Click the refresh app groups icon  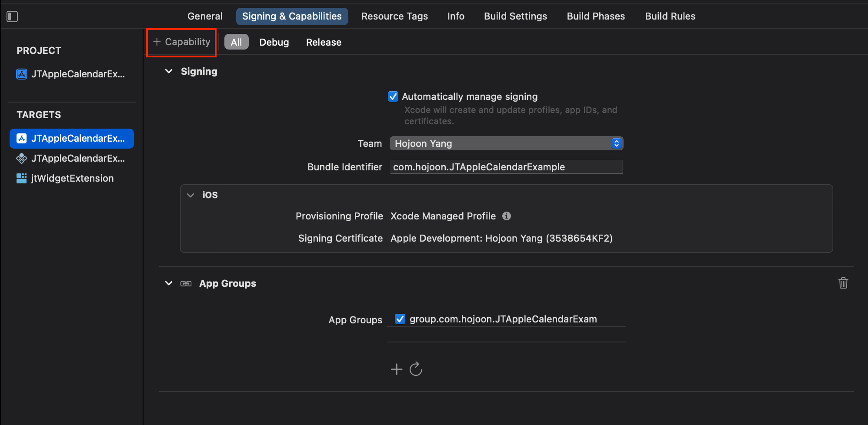[x=416, y=369]
